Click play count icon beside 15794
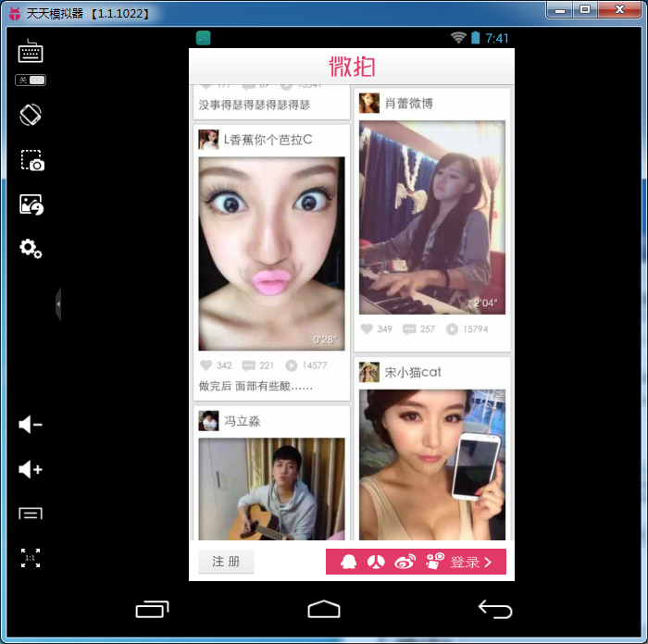The width and height of the screenshot is (648, 644). click(x=452, y=328)
